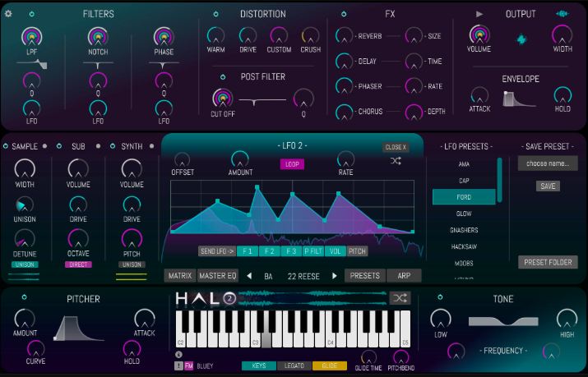
Task: Click the Output Volume knob
Action: pos(479,34)
